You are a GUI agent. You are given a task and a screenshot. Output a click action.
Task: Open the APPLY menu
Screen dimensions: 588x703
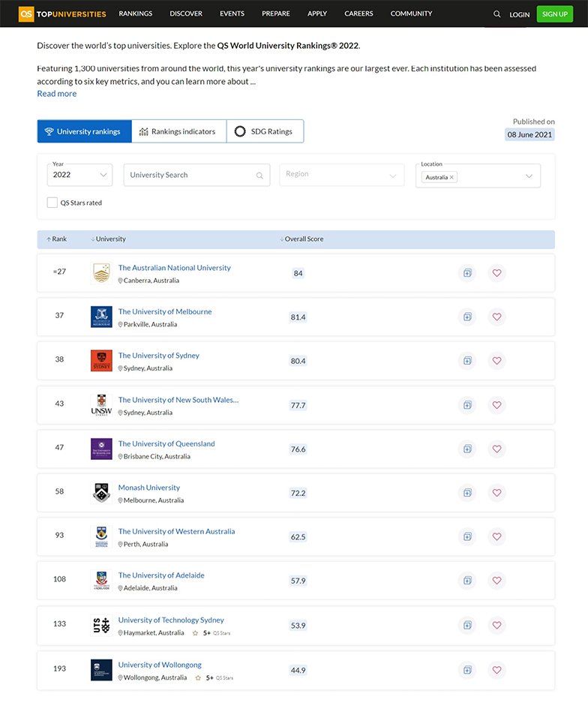(317, 14)
